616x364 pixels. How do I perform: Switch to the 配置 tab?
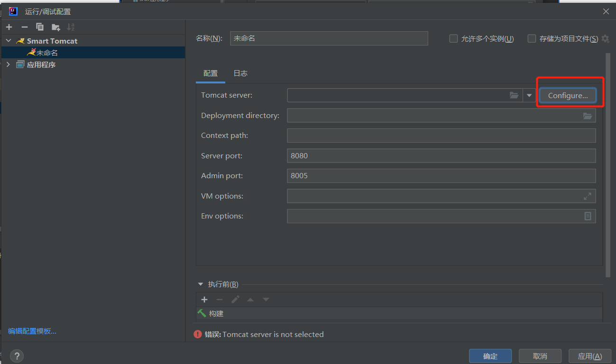211,73
